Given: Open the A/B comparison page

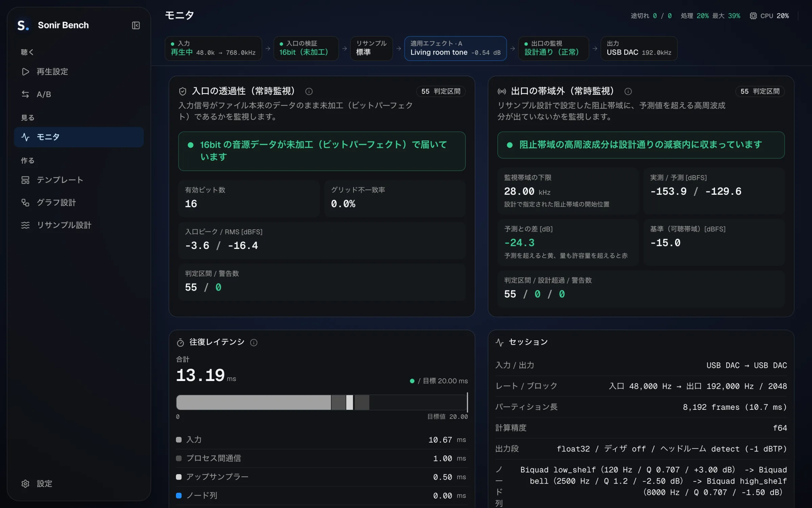Looking at the screenshot, I should pyautogui.click(x=79, y=94).
